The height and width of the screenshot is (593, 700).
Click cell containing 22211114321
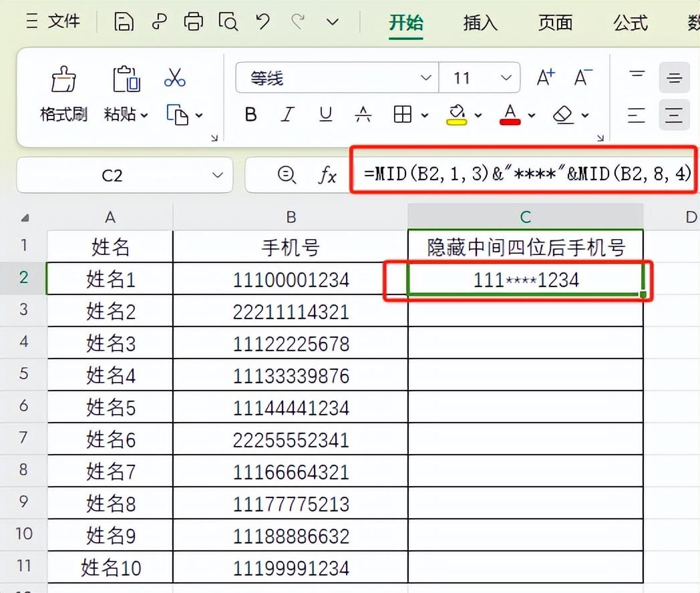291,311
